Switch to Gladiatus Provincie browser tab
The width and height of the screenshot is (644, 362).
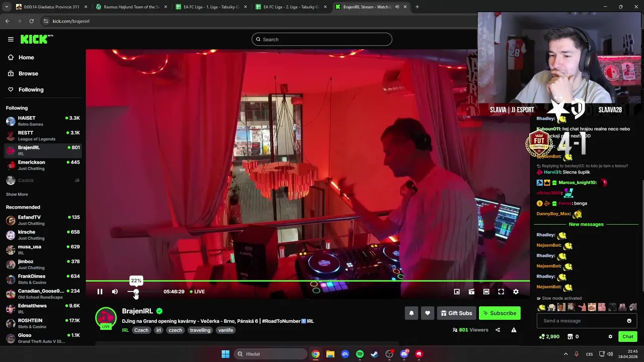pyautogui.click(x=51, y=7)
